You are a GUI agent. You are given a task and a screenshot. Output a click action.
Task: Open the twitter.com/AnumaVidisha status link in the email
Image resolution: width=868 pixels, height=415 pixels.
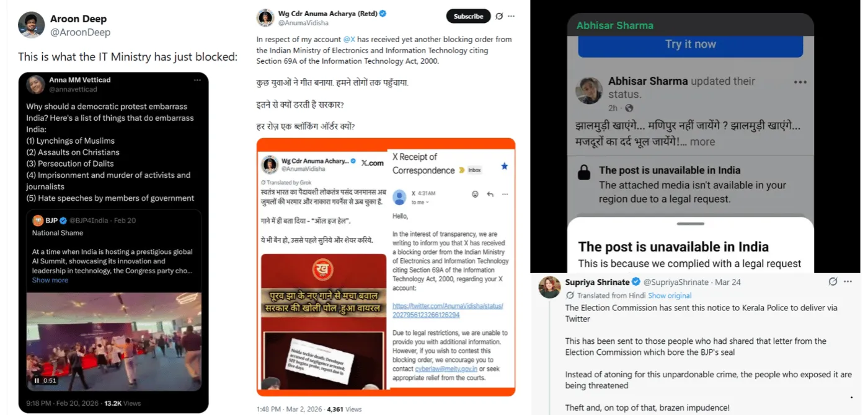pyautogui.click(x=448, y=310)
